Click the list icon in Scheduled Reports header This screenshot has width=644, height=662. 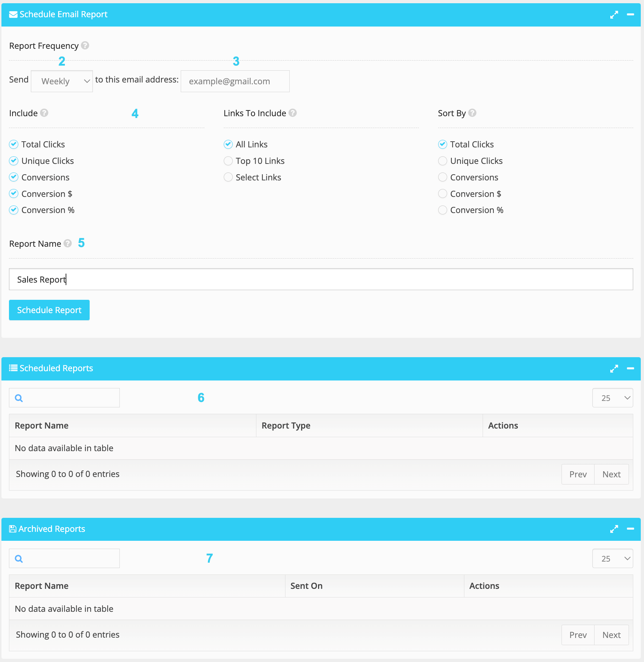point(13,368)
